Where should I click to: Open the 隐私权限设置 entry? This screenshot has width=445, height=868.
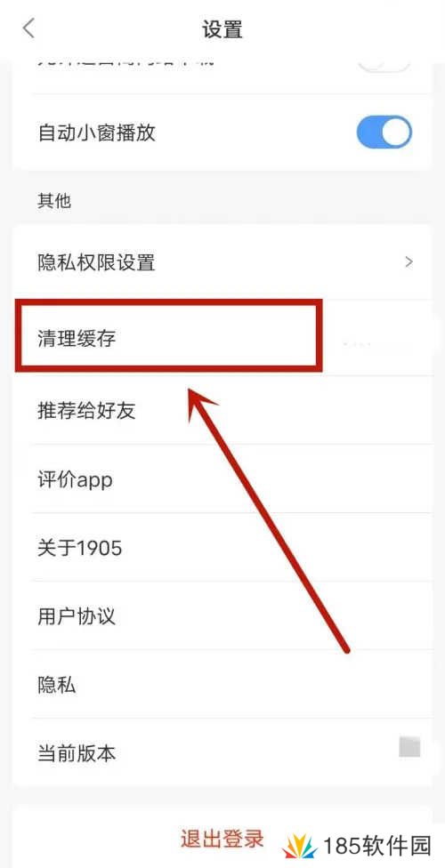point(222,261)
